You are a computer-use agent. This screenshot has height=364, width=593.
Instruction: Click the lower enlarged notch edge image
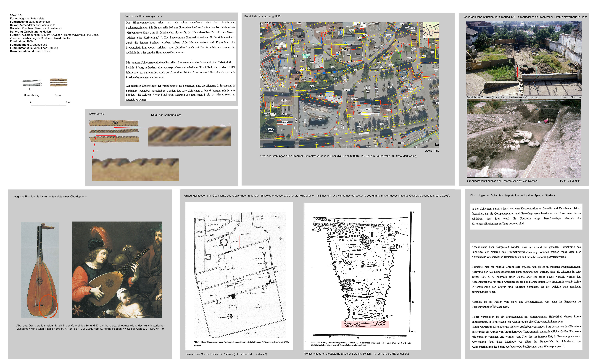pyautogui.click(x=135, y=169)
